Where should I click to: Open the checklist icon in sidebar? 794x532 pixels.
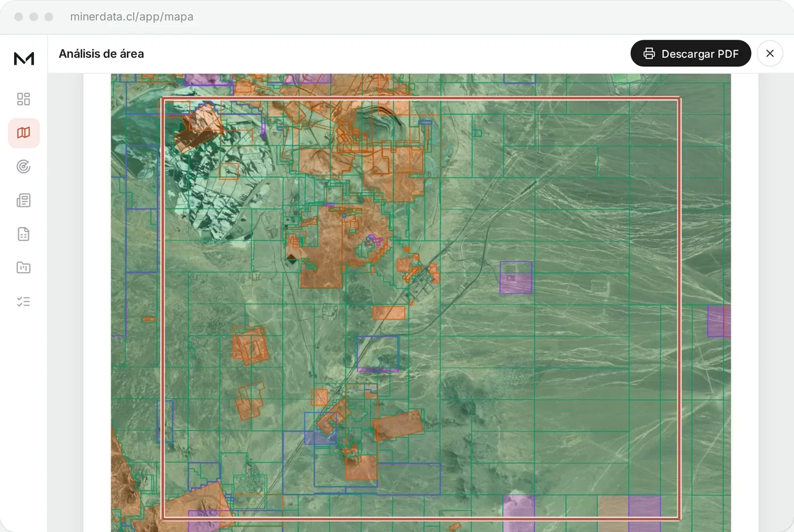click(24, 301)
